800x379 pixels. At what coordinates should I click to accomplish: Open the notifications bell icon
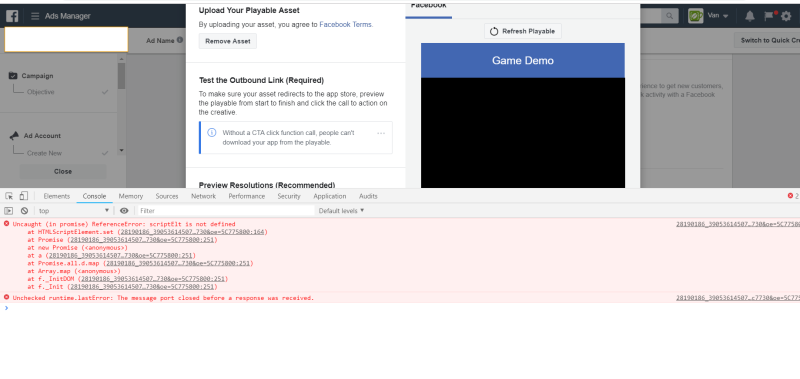point(749,16)
